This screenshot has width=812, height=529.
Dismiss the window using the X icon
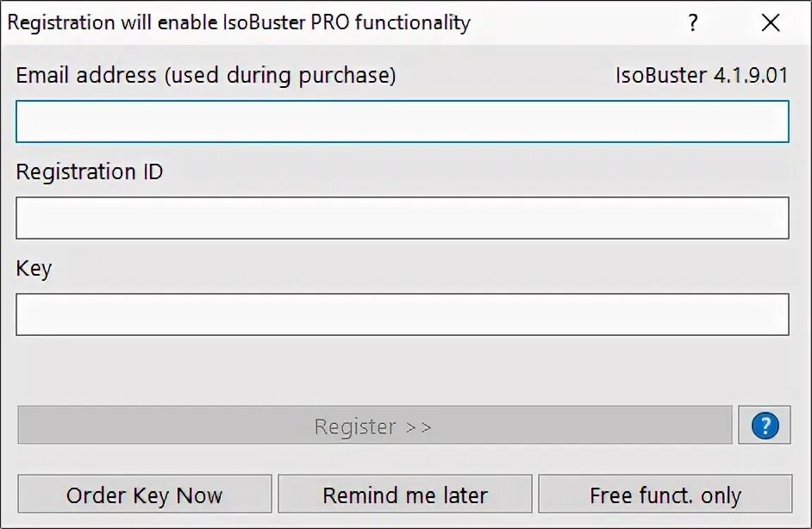(x=771, y=22)
